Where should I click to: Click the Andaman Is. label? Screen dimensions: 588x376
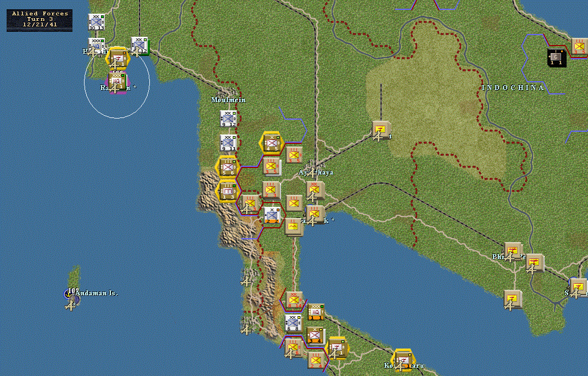pos(97,293)
